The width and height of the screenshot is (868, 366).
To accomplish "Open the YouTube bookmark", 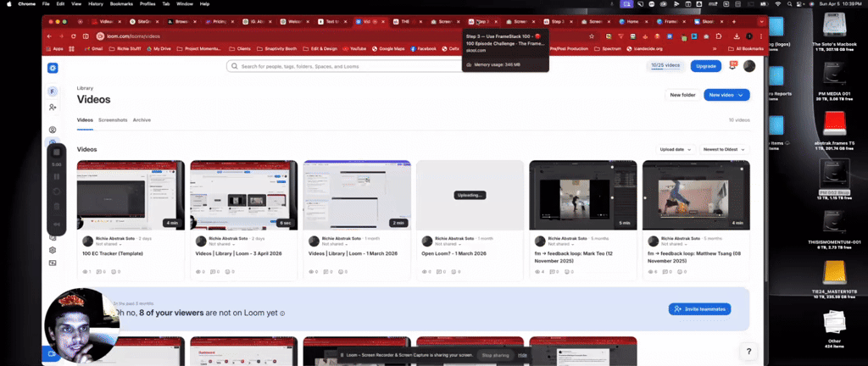I will (354, 48).
